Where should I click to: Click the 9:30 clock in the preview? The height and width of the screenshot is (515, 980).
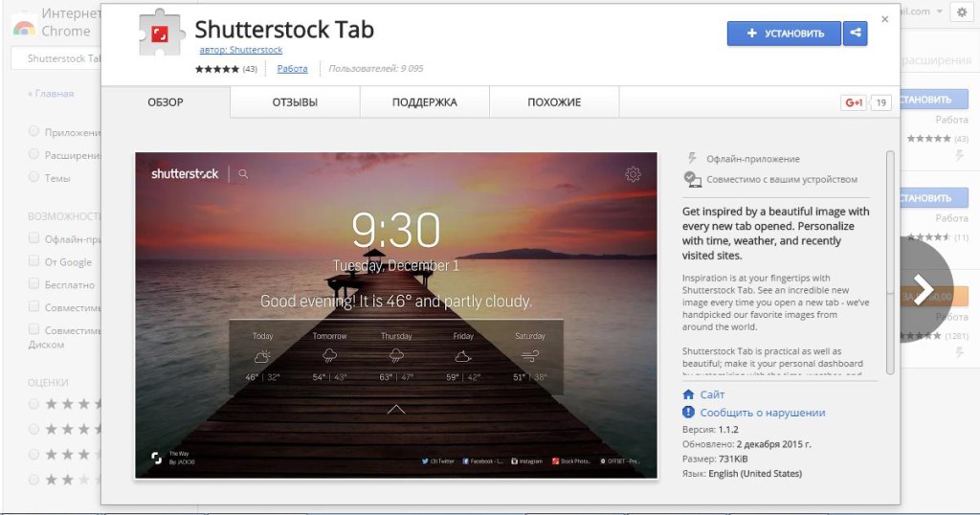[x=395, y=230]
